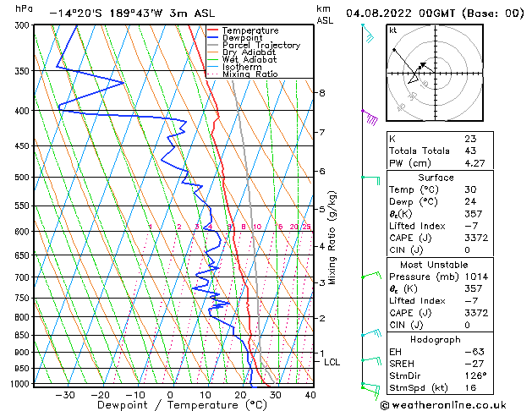Click the green wind barb at 700 hPa
The height and width of the screenshot is (411, 532).
pyautogui.click(x=371, y=276)
